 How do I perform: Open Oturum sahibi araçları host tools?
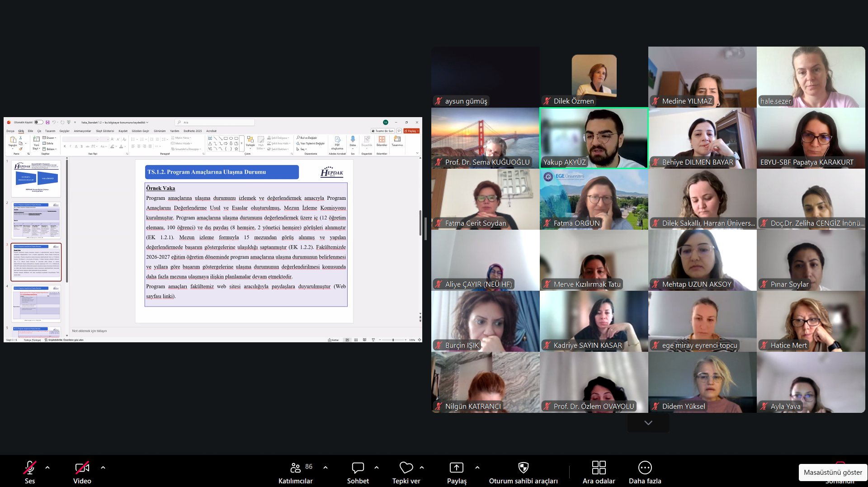coord(524,472)
